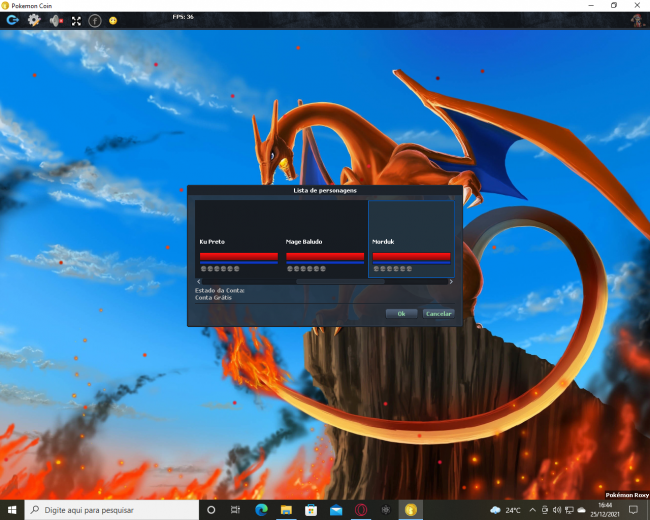
Task: Click Morduk's red health bar
Action: tap(411, 256)
